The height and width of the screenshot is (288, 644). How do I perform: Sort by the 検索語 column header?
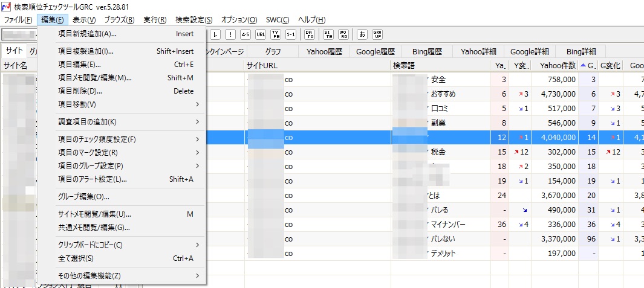pyautogui.click(x=441, y=65)
